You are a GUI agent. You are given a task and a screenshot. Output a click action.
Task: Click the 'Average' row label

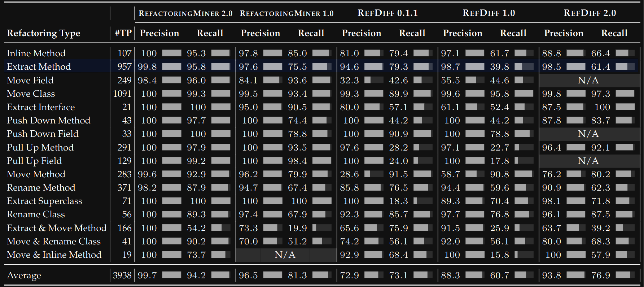24,275
